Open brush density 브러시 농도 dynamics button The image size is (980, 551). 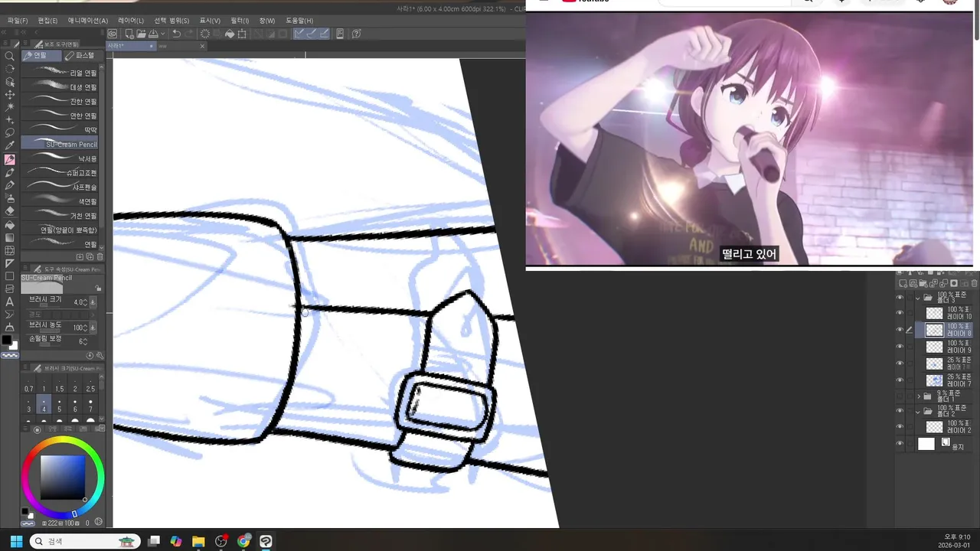(93, 328)
